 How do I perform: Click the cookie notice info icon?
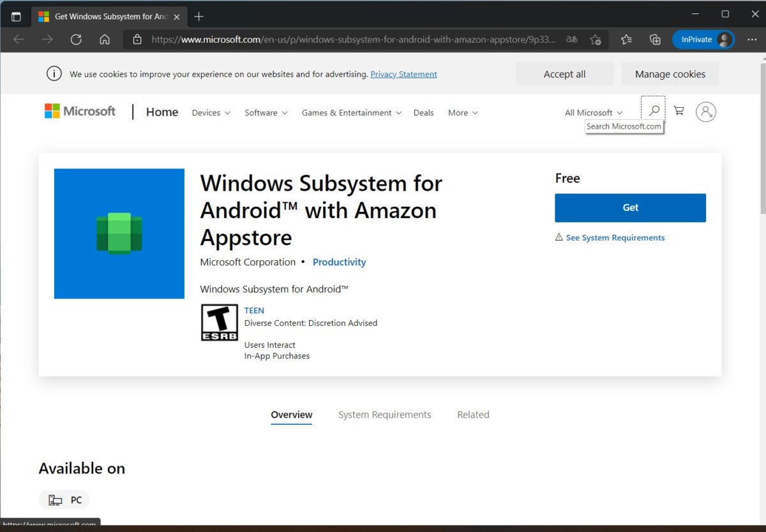54,74
